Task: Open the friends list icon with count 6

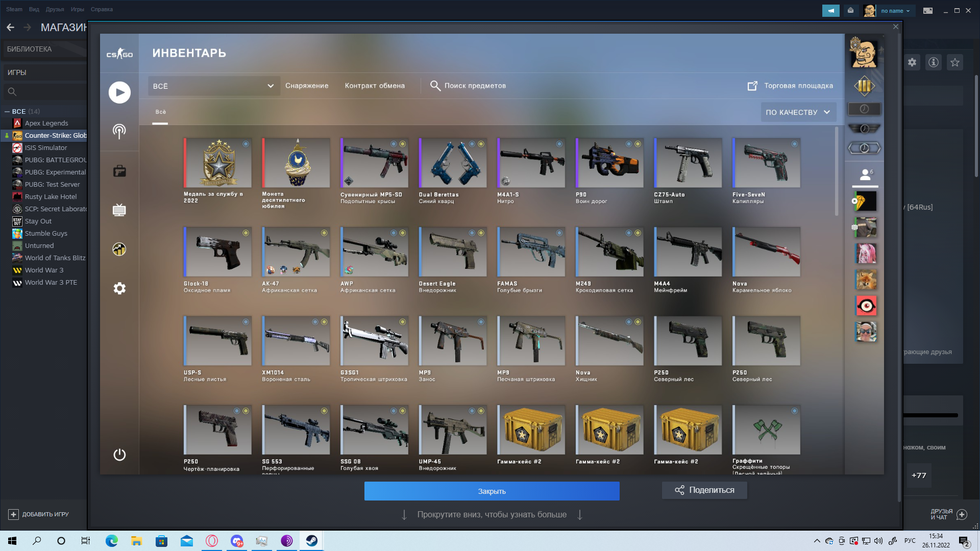Action: 866,175
